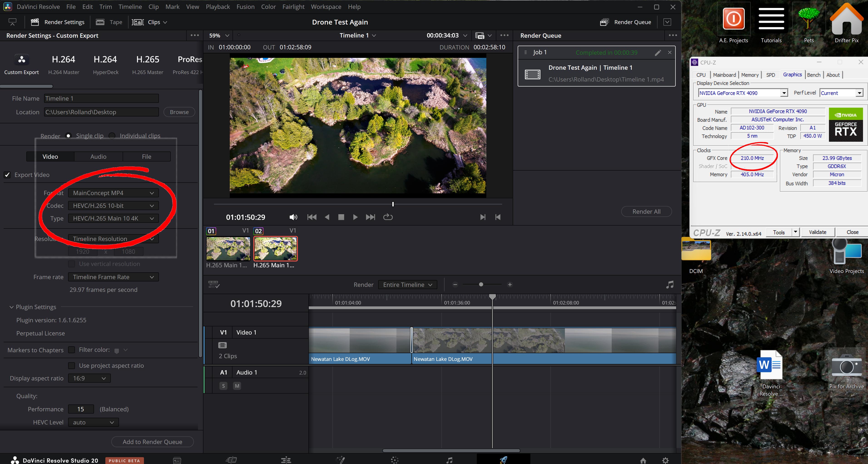Click Add to Render Queue button
Viewport: 868px width, 464px height.
pyautogui.click(x=152, y=442)
